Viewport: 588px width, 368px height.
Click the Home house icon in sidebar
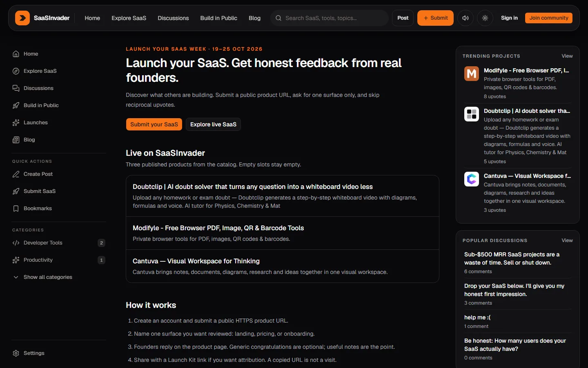click(16, 54)
